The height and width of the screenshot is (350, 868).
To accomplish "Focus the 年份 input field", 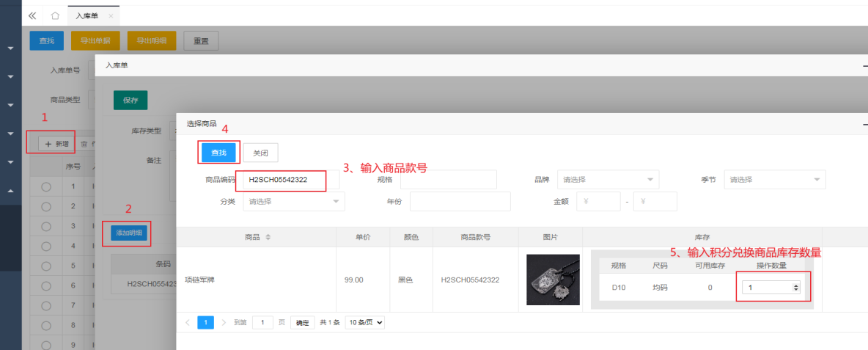I will [x=460, y=202].
